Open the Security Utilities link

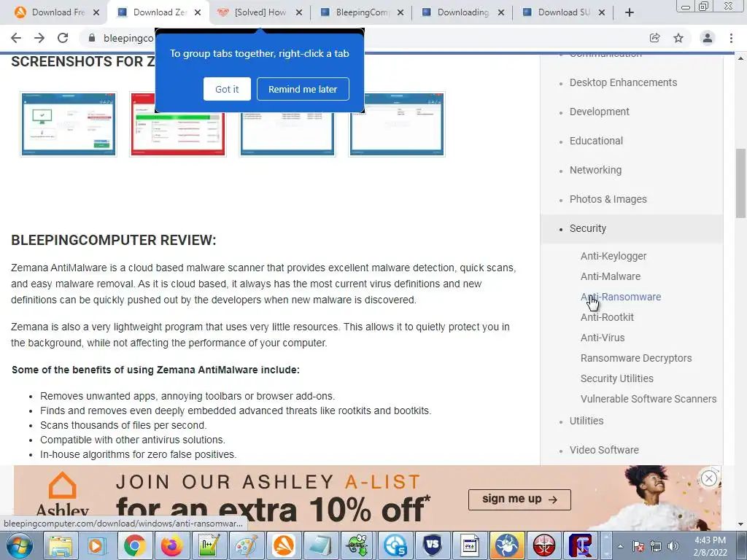(x=617, y=378)
